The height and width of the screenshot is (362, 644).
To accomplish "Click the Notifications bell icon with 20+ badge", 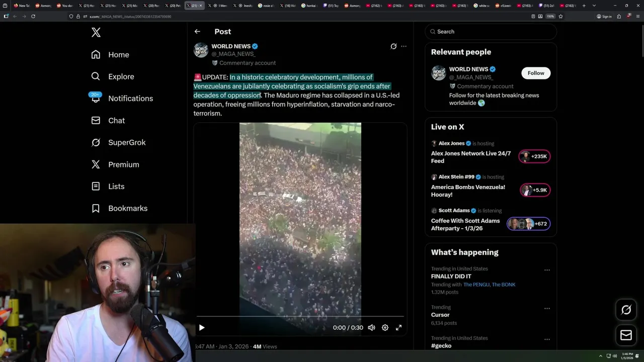I will coord(96,98).
